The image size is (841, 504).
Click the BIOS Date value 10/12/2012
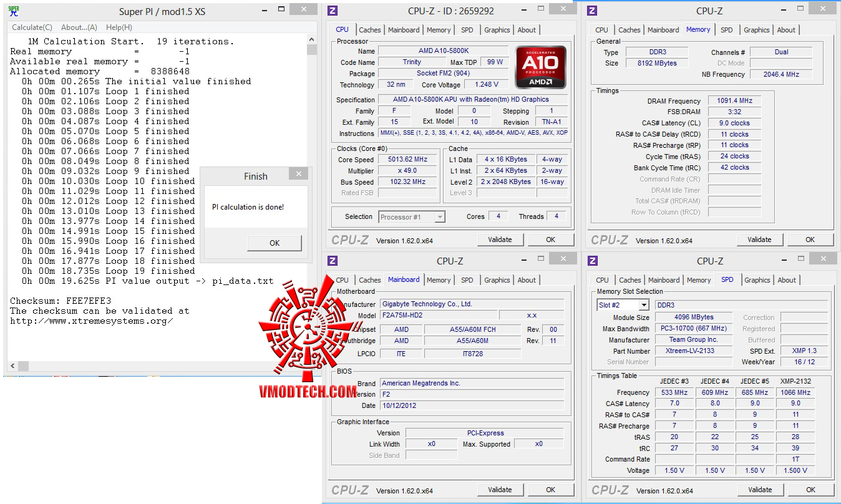tap(471, 405)
